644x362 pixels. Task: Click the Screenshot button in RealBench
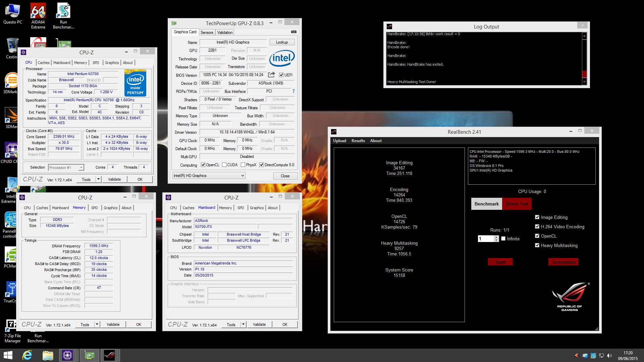click(563, 262)
